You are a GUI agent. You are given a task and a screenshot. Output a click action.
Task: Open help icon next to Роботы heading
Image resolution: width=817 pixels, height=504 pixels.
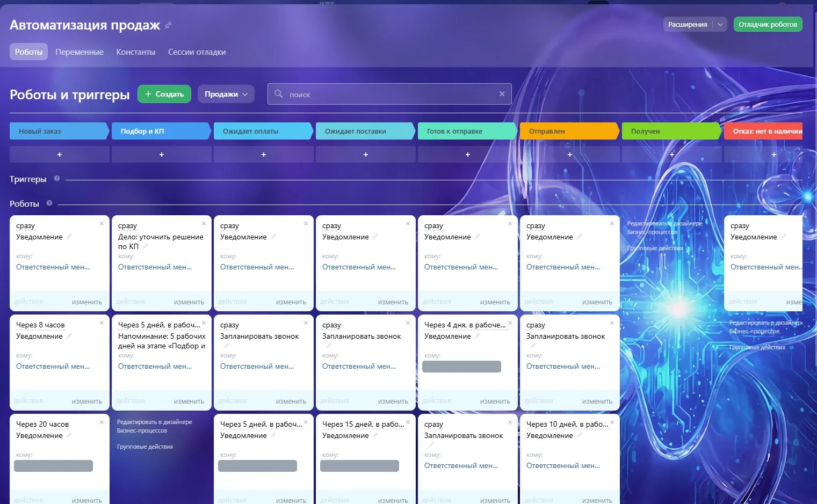pyautogui.click(x=49, y=203)
